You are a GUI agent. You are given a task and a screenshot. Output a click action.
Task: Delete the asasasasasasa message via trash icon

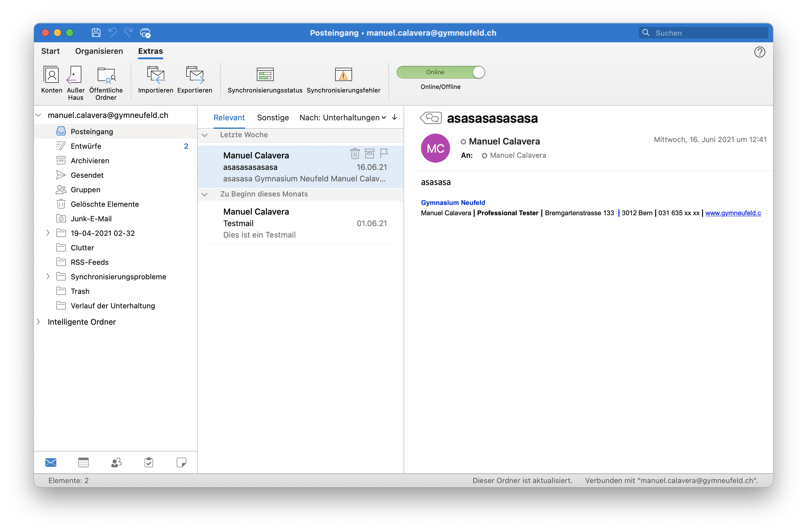coord(355,154)
